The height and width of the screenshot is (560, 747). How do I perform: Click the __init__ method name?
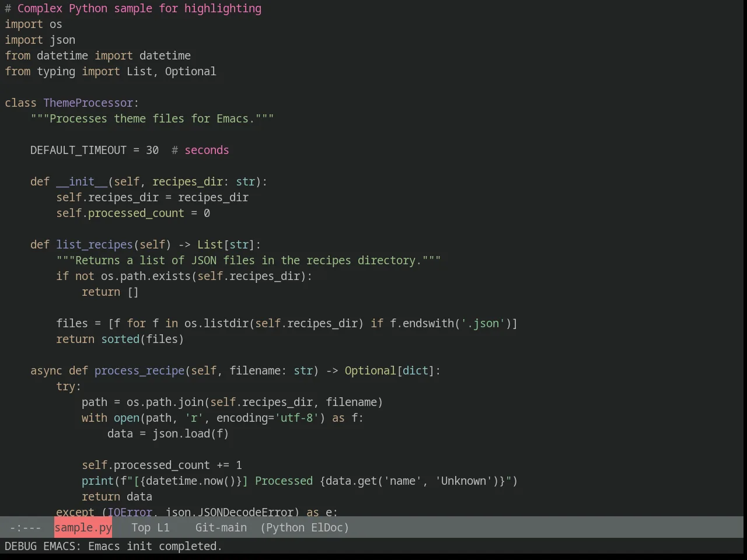82,181
